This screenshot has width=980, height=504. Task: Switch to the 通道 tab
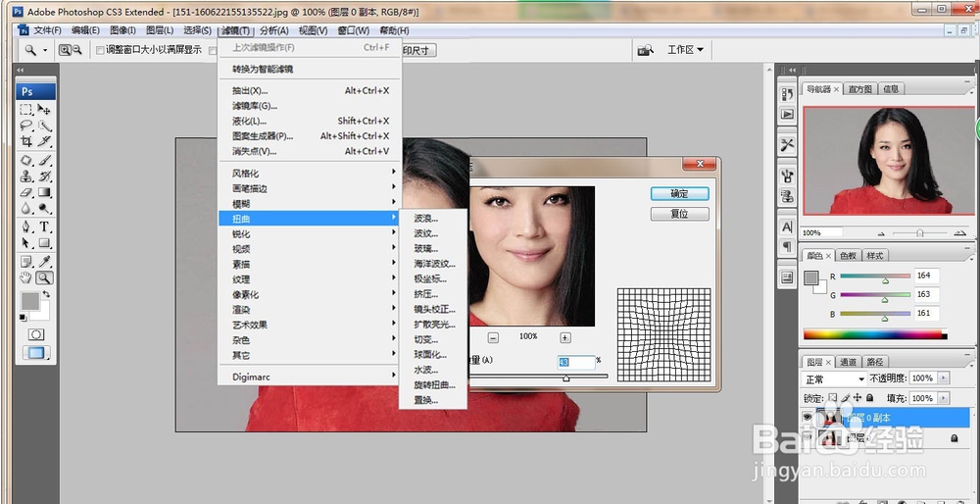[848, 362]
